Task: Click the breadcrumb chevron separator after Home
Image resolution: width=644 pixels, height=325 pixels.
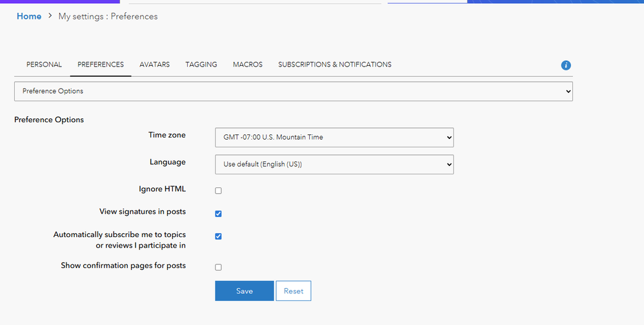Action: 50,16
